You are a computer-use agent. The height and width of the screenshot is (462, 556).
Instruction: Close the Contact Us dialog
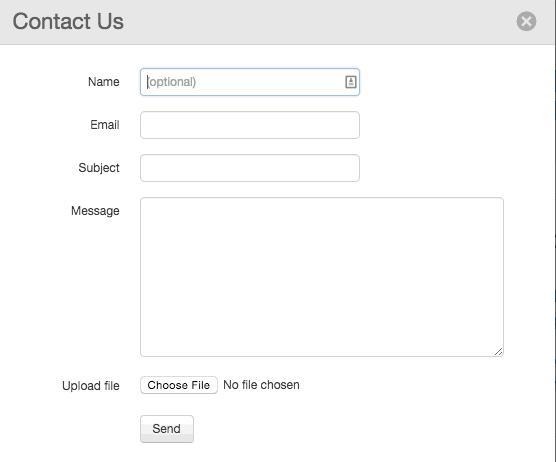pos(526,21)
